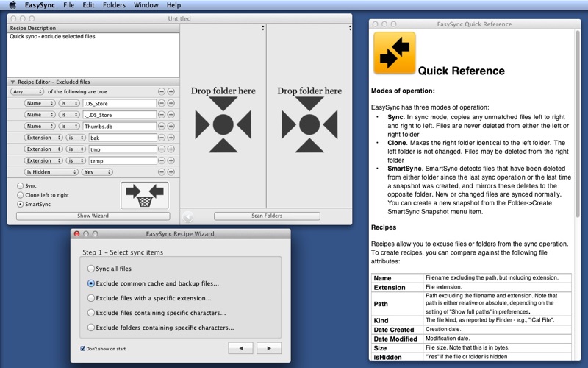Go to the previous wizard step

click(241, 348)
